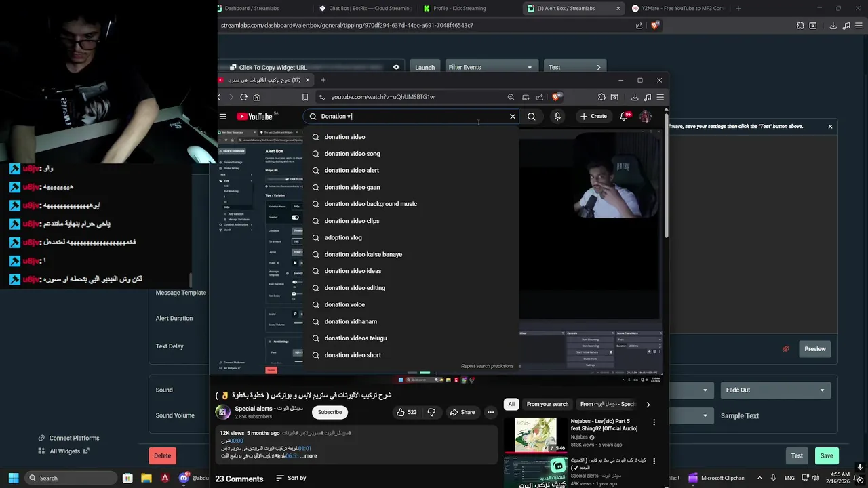
Task: Show next filter chips arrow
Action: (x=648, y=405)
